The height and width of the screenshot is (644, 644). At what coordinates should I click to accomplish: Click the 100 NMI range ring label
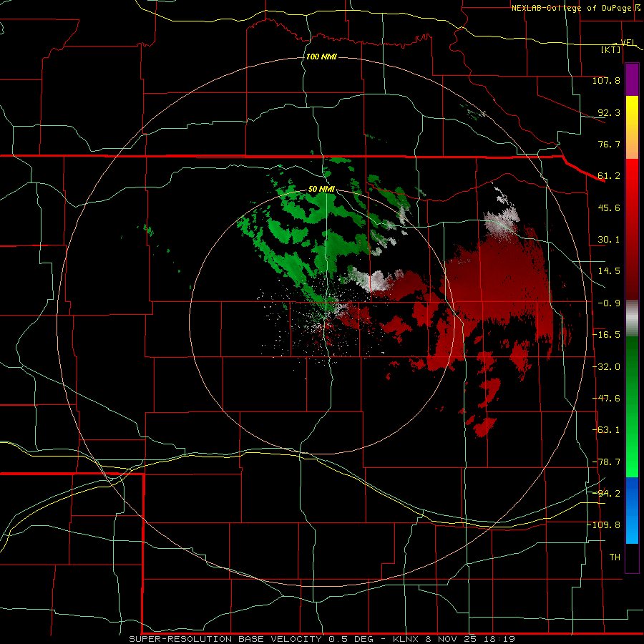(321, 57)
